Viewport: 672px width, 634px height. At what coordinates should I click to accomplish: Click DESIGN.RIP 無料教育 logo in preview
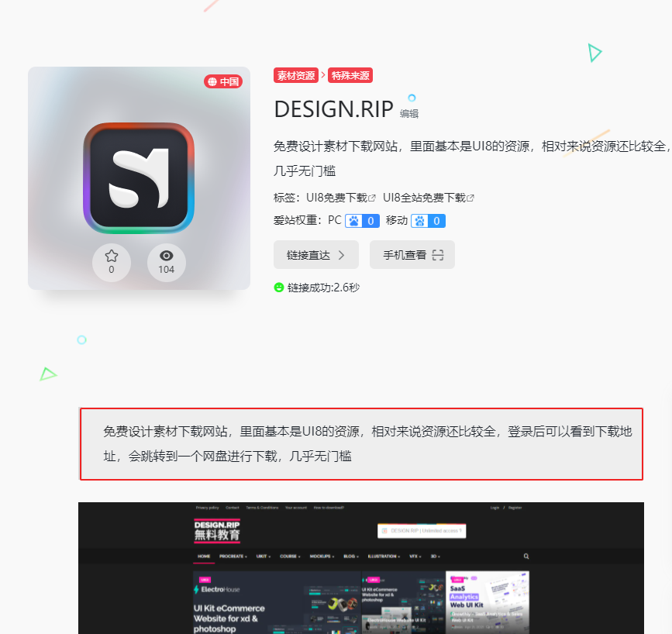click(217, 531)
